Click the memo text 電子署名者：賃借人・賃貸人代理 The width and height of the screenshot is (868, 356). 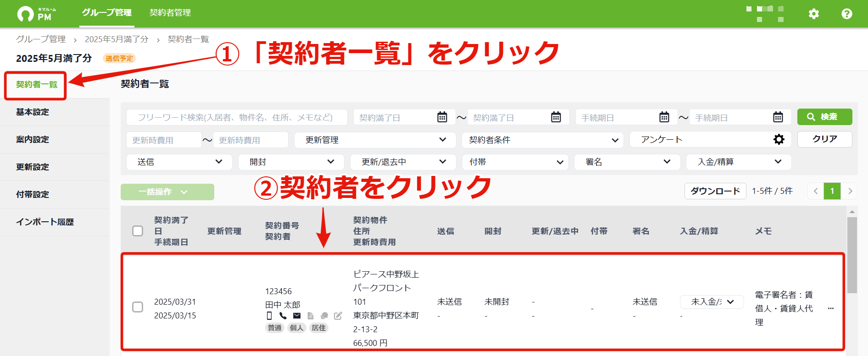[784, 308]
